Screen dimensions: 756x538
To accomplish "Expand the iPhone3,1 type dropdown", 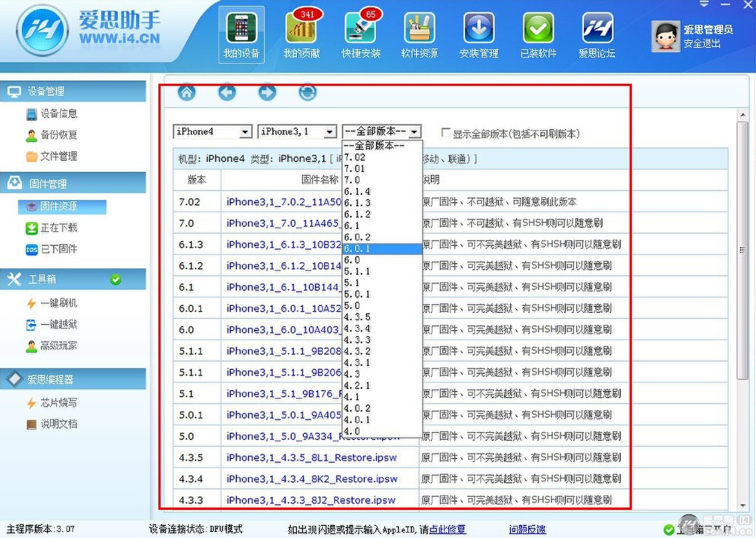I will coord(330,132).
